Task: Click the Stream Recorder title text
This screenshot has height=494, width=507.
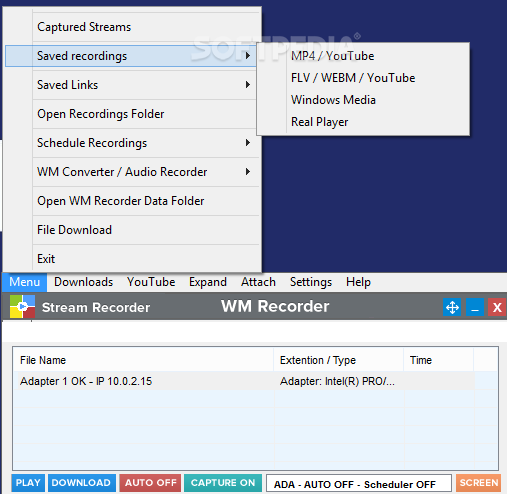Action: 96,307
